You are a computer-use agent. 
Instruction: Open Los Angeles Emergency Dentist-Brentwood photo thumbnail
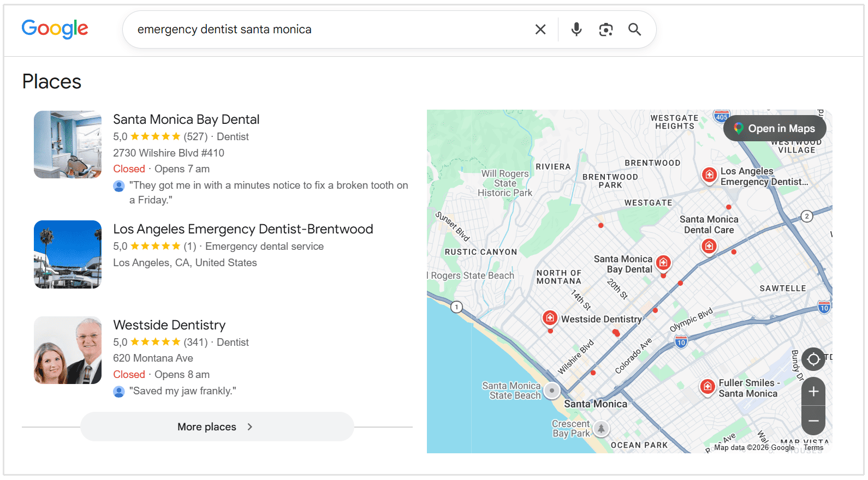68,254
